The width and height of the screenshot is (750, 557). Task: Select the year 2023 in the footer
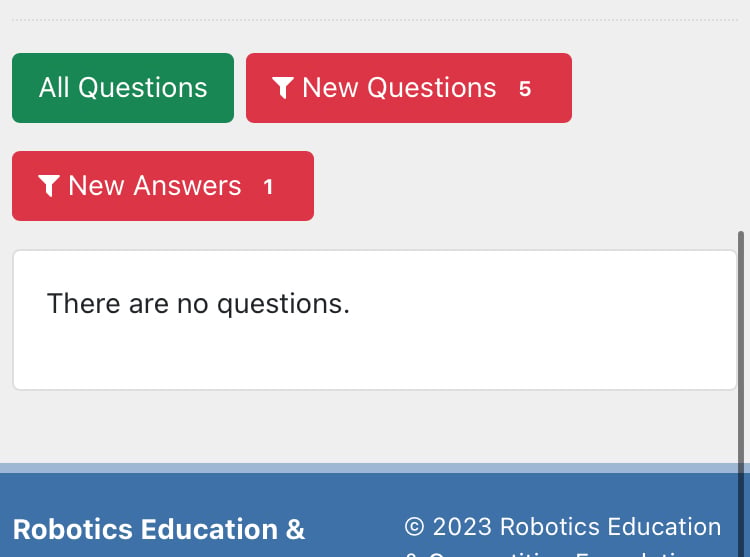pyautogui.click(x=463, y=527)
